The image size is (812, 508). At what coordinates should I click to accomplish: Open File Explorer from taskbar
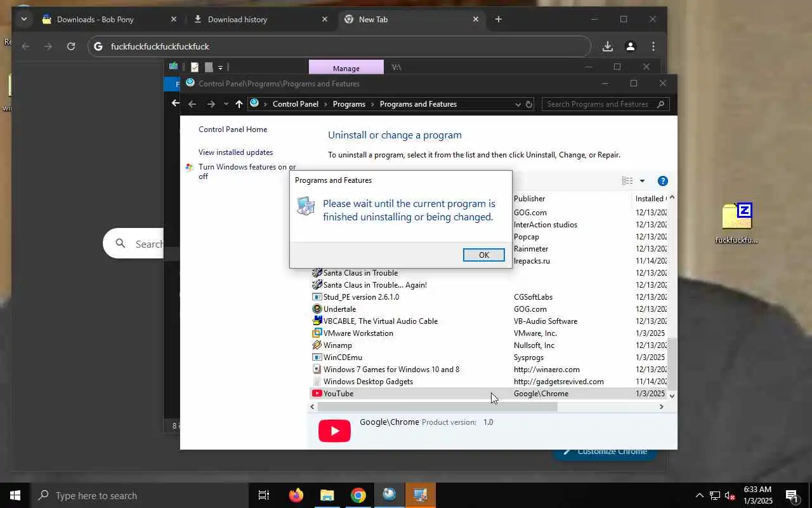pyautogui.click(x=327, y=495)
